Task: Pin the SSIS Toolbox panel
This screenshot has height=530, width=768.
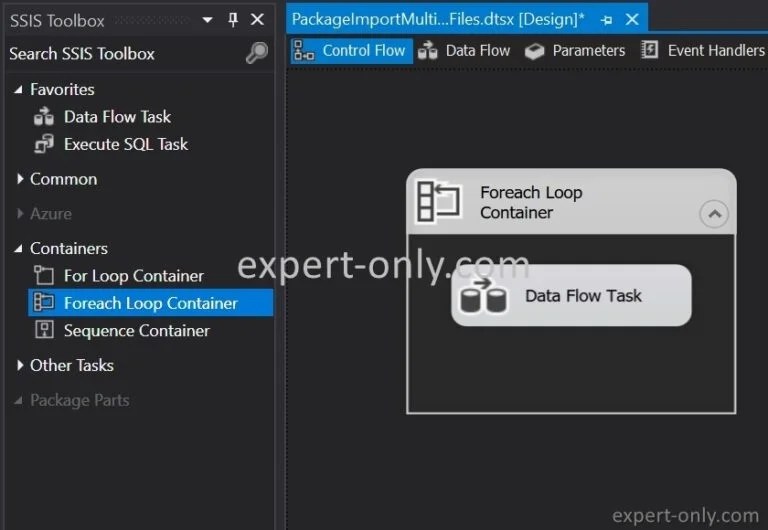Action: click(x=233, y=20)
